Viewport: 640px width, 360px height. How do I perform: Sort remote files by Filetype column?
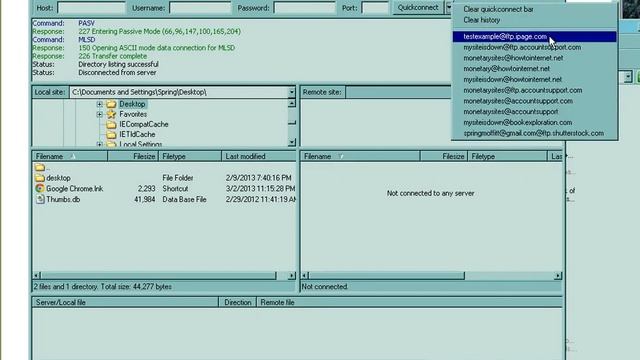click(x=507, y=156)
